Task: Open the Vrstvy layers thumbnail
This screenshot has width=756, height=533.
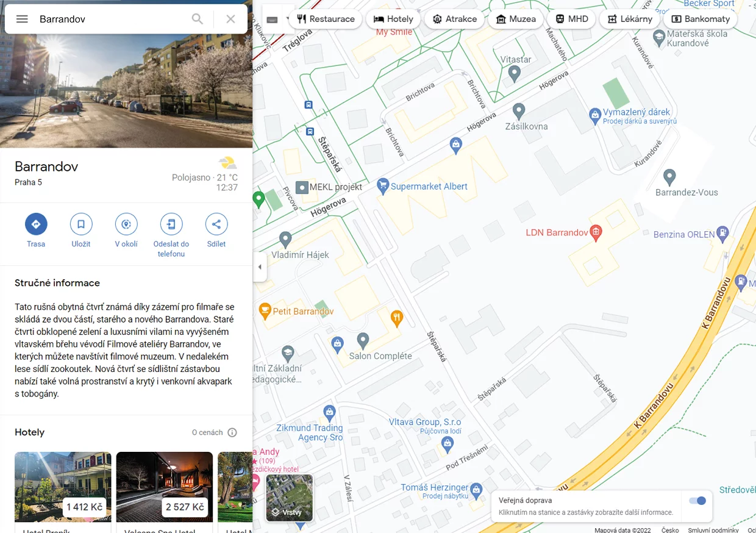Action: point(290,498)
